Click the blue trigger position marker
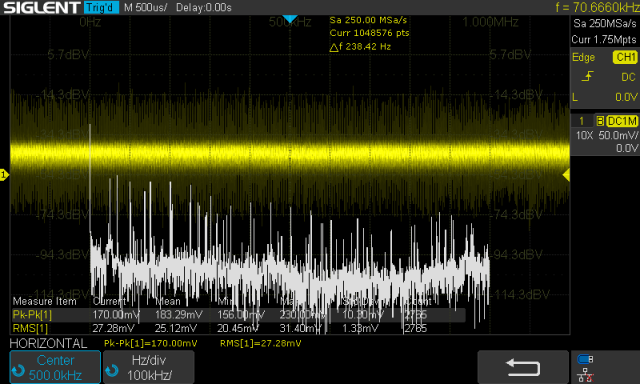The image size is (640, 384). [290, 19]
